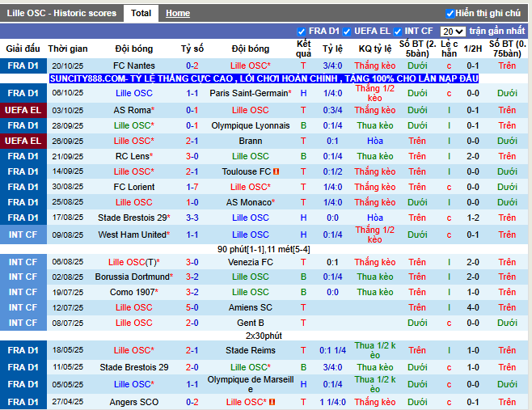The height and width of the screenshot is (410, 532).
Task: Toggle the Hiển thị ghi chú checkbox
Action: click(450, 14)
